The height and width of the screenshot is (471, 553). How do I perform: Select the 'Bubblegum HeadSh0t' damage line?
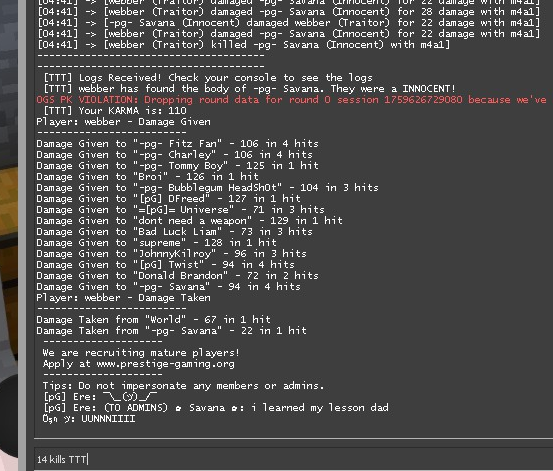207,187
